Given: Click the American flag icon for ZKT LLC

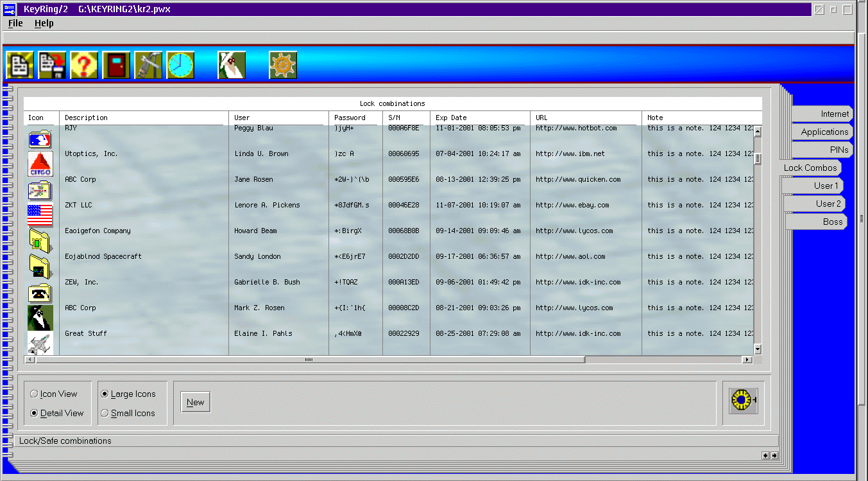Looking at the screenshot, I should (x=40, y=215).
